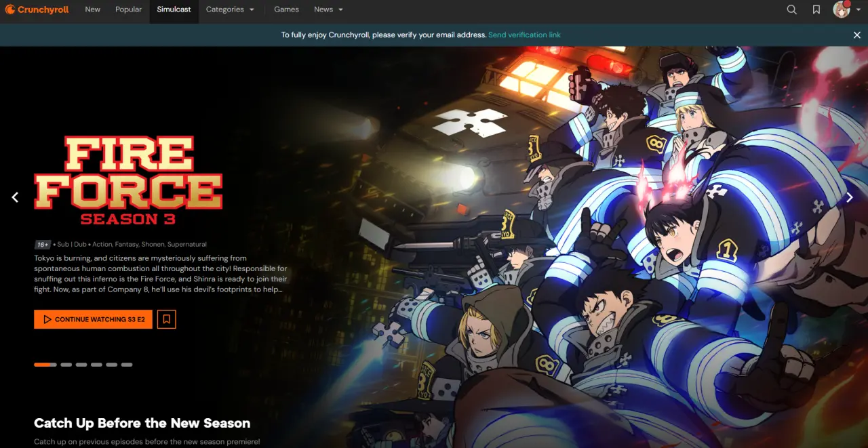Click the Fire Force Season 3 logo

tap(128, 180)
